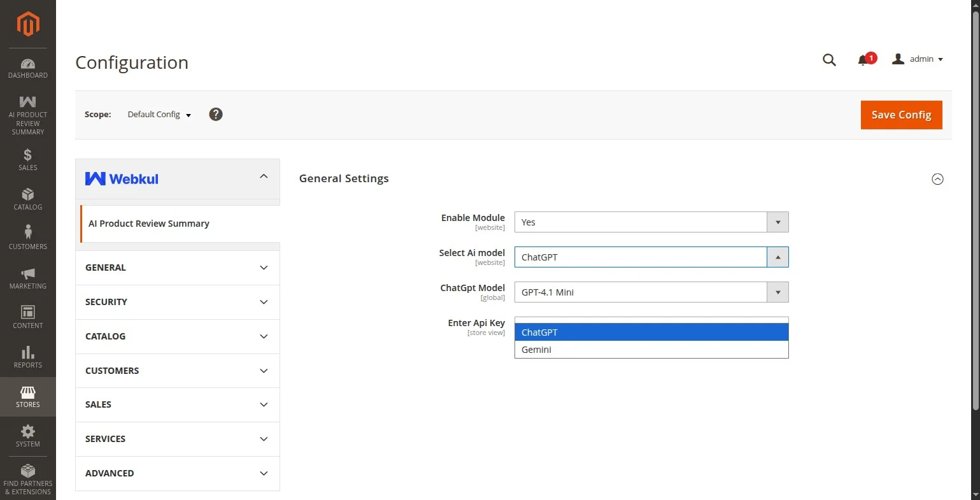Click the search magnifier icon
Image resolution: width=980 pixels, height=500 pixels.
click(x=829, y=60)
